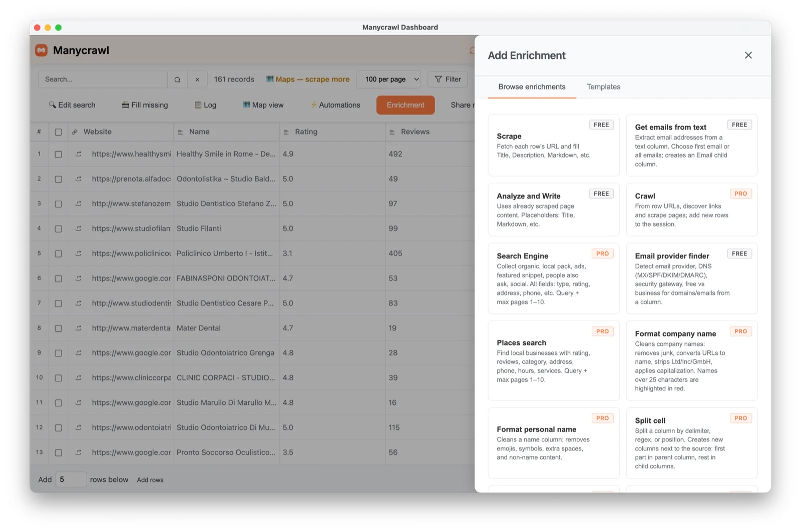Check row 10 CLINIC CORPACI checkbox
This screenshot has width=801, height=532.
(58, 378)
